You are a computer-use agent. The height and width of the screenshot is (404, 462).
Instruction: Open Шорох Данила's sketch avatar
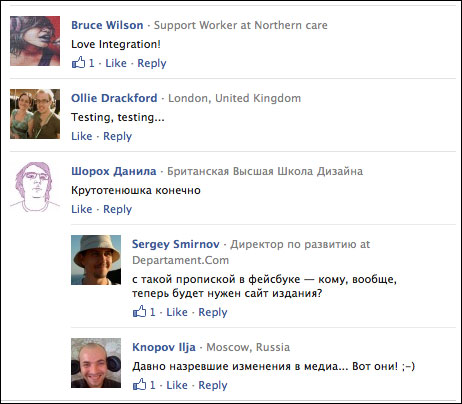point(35,187)
